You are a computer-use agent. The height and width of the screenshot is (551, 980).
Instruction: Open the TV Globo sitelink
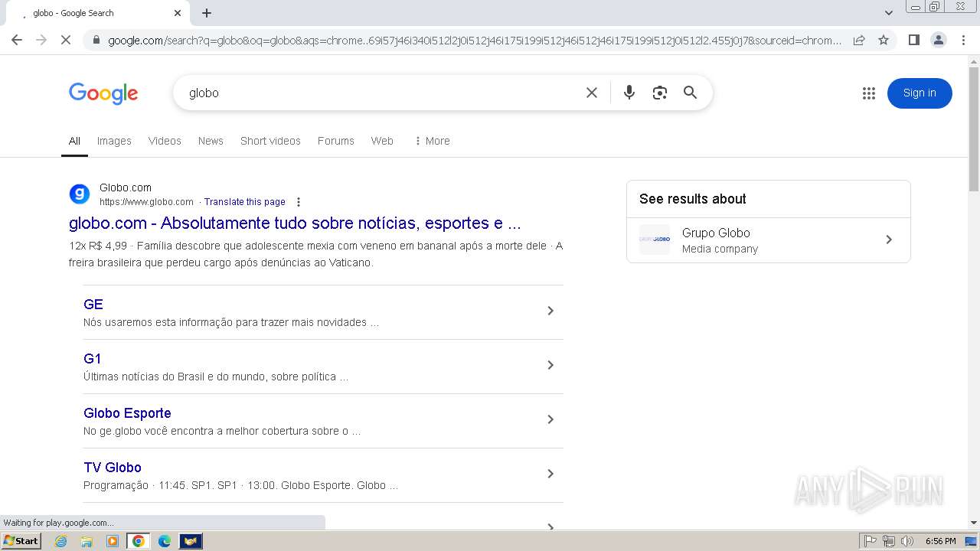pos(113,468)
